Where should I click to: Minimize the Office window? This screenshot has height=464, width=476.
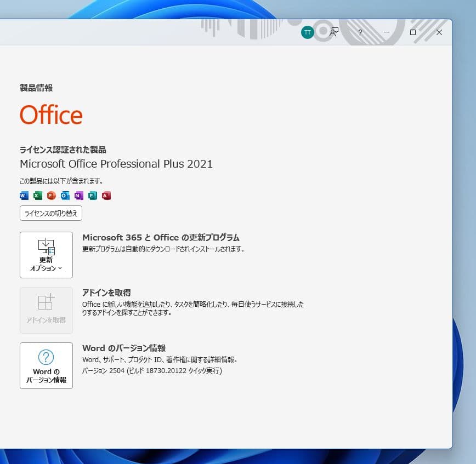[x=387, y=32]
